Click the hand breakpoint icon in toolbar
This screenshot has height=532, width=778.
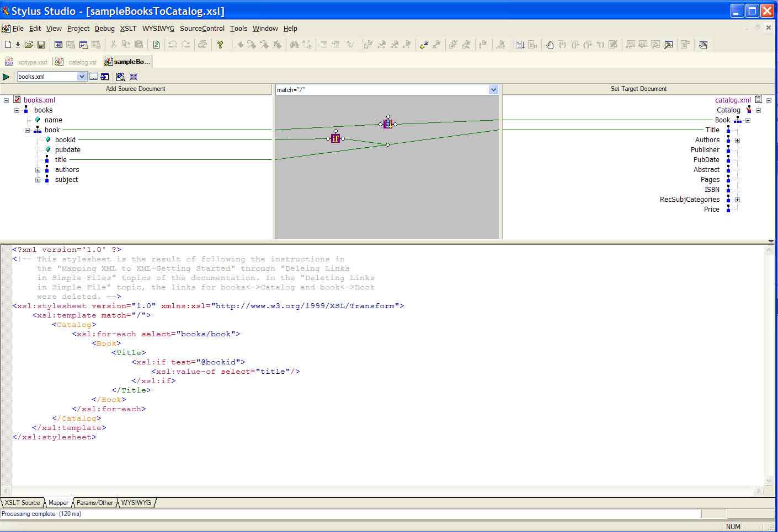coord(550,45)
